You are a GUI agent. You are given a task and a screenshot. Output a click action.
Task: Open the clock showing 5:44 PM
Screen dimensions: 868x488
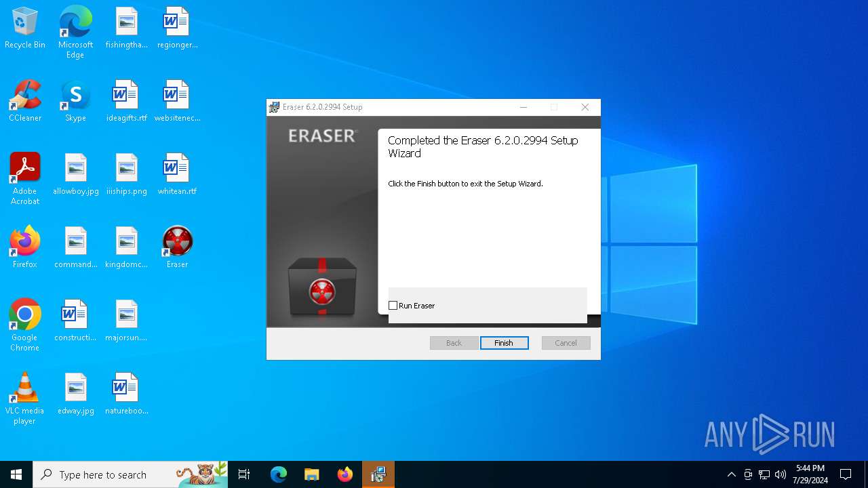point(812,474)
